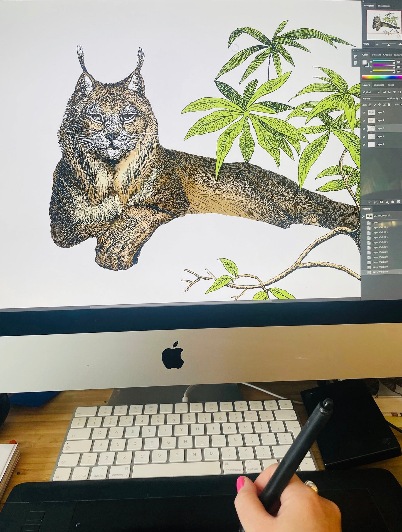Create a new layer group folder

click(x=393, y=202)
